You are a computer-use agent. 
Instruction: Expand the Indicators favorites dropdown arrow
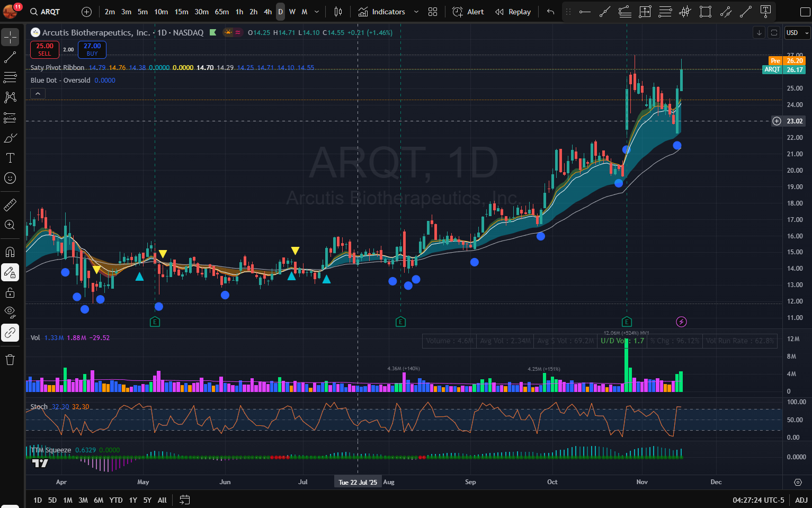click(x=416, y=12)
